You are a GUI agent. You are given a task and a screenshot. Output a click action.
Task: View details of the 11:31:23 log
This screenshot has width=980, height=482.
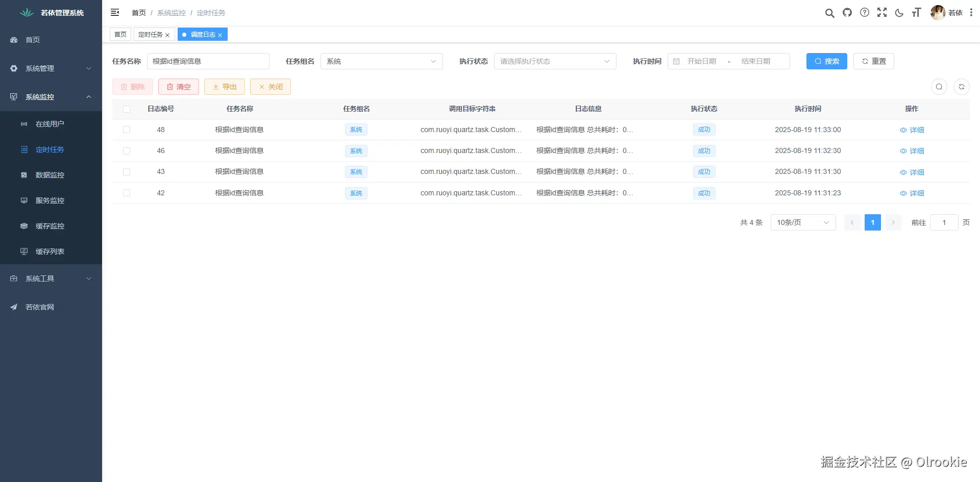[x=912, y=193]
